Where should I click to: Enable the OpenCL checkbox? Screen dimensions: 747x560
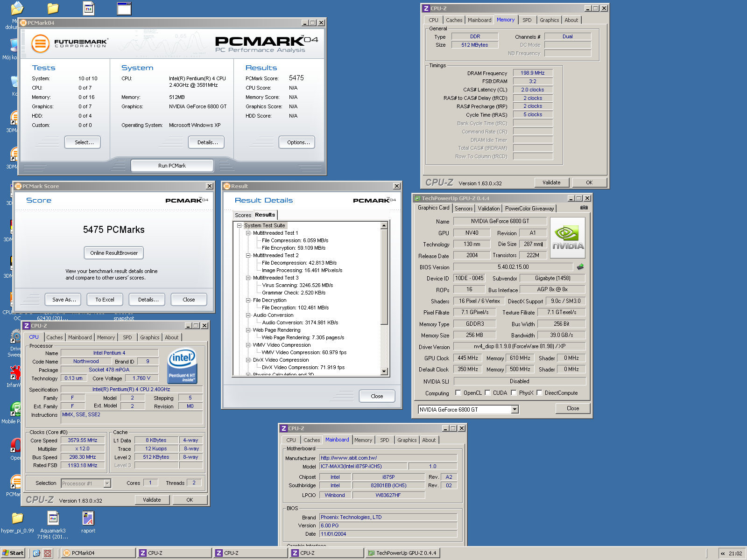click(458, 392)
